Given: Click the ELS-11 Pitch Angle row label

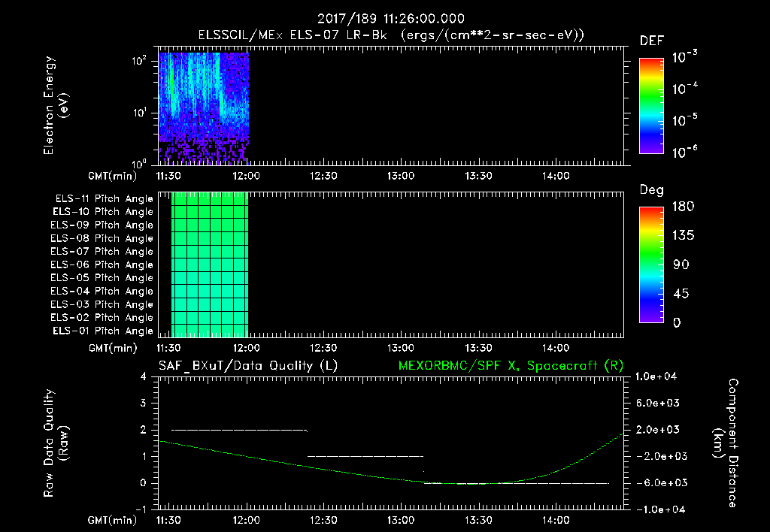Looking at the screenshot, I should pyautogui.click(x=104, y=199).
